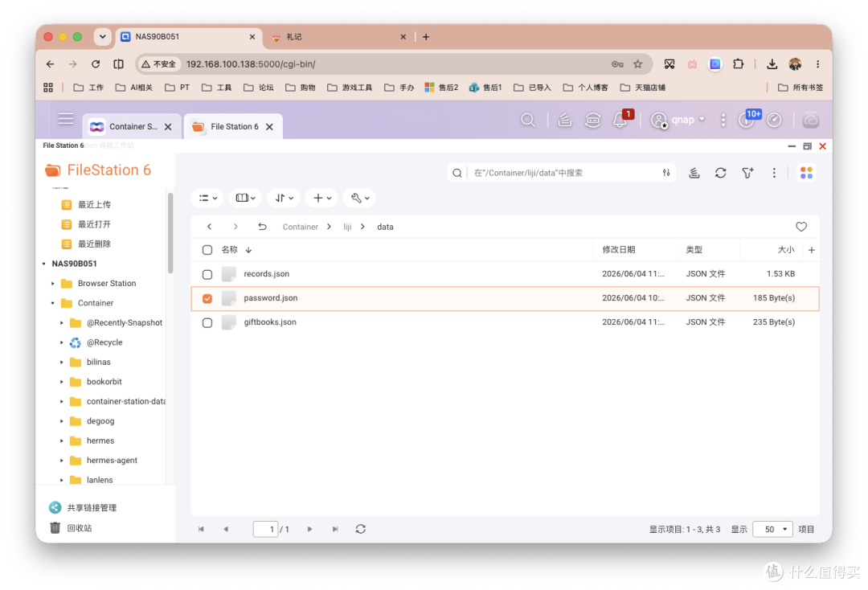The width and height of the screenshot is (868, 590).
Task: Click the file search input field
Action: [x=563, y=173]
